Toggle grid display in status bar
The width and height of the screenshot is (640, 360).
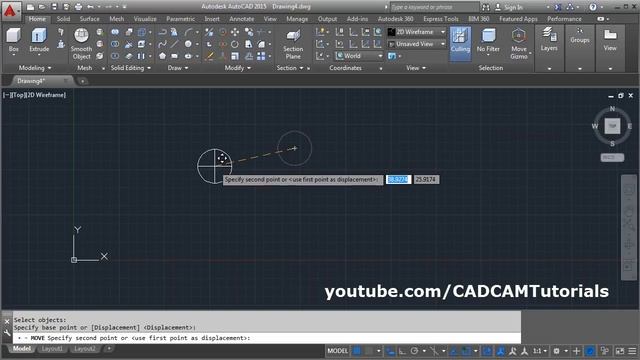357,351
